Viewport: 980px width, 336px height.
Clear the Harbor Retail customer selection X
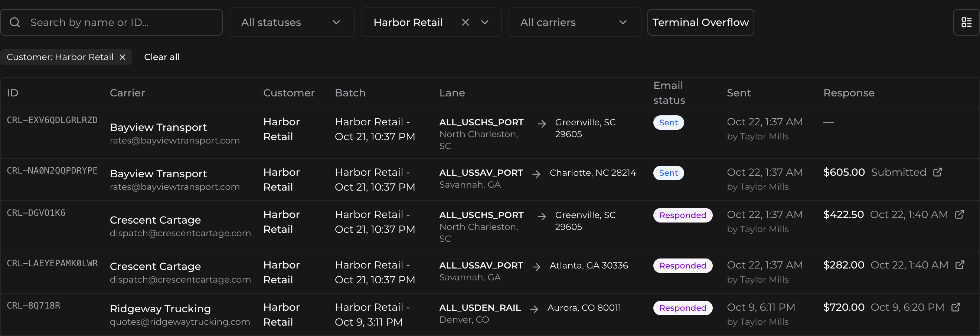465,22
